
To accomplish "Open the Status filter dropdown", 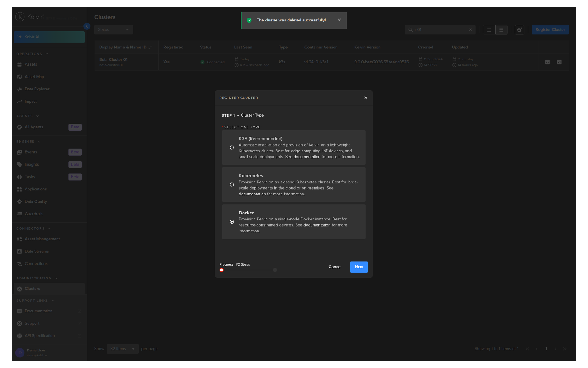I will (x=113, y=30).
